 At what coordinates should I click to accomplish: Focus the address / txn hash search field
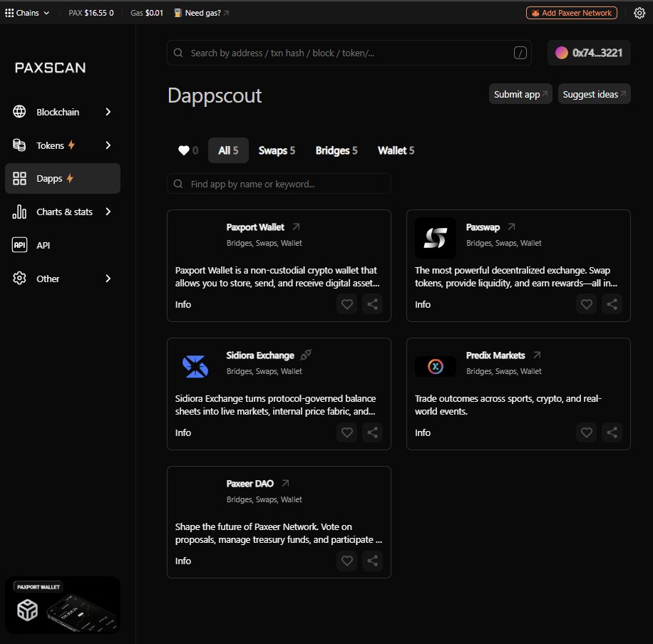[x=349, y=53]
